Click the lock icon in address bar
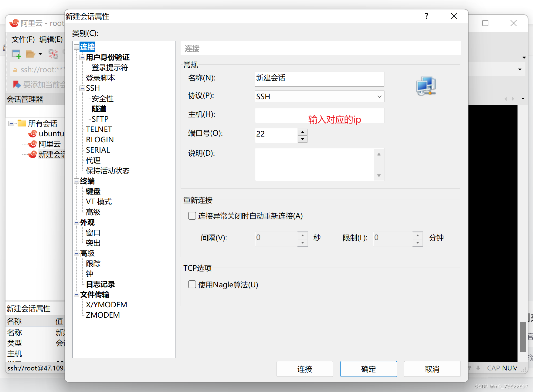The height and width of the screenshot is (392, 533). point(15,70)
